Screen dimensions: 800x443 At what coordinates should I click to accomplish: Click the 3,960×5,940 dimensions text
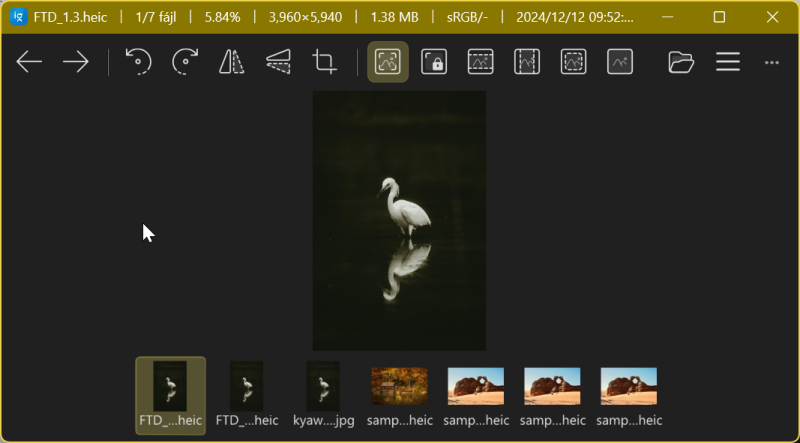click(305, 17)
